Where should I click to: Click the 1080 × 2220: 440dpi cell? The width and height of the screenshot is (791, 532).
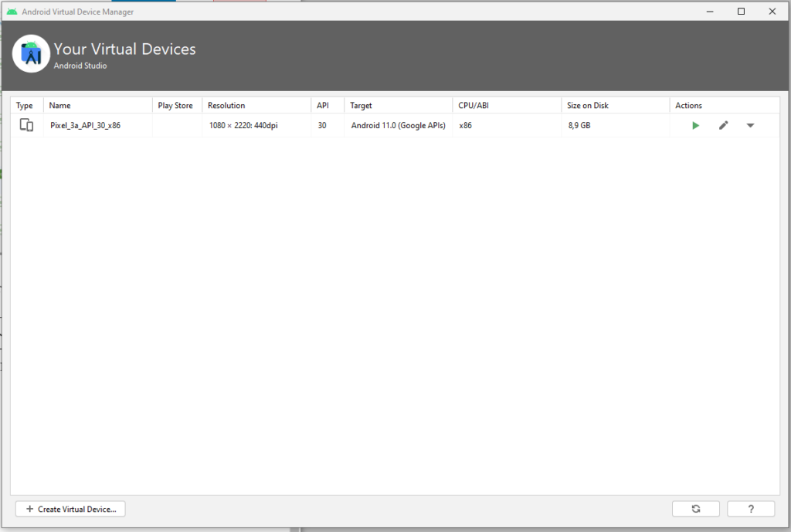click(256, 126)
